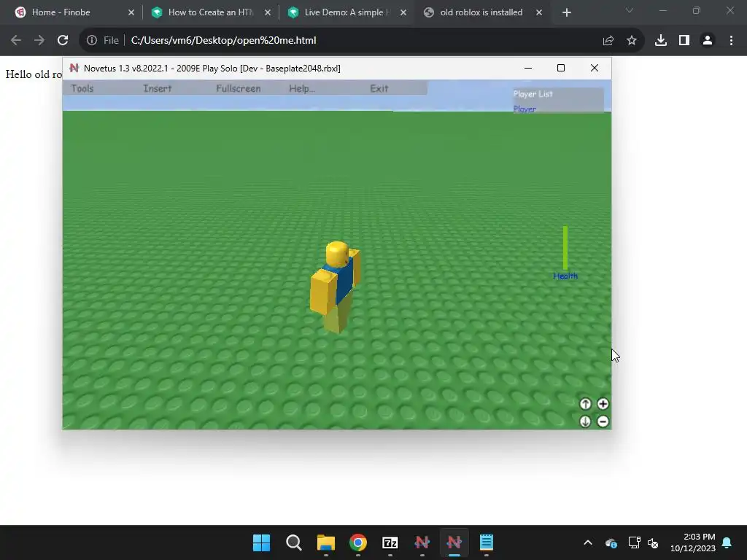Open Windows taskbar search

293,542
